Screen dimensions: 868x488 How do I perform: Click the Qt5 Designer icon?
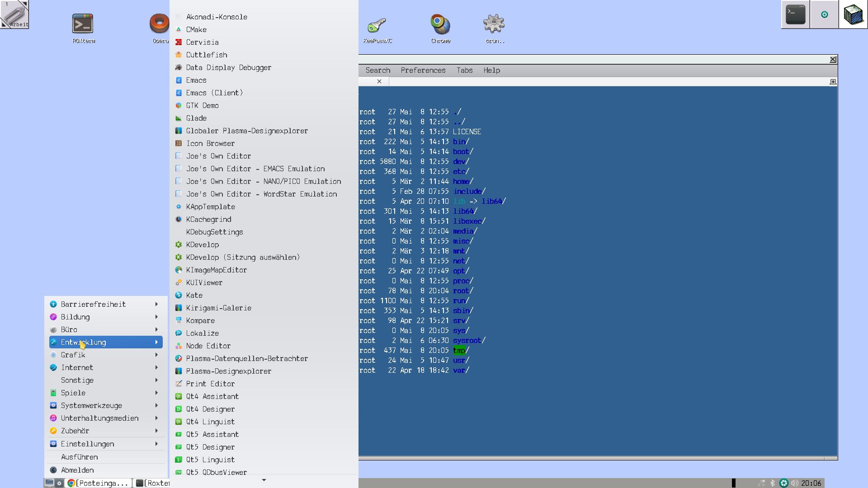pos(179,447)
